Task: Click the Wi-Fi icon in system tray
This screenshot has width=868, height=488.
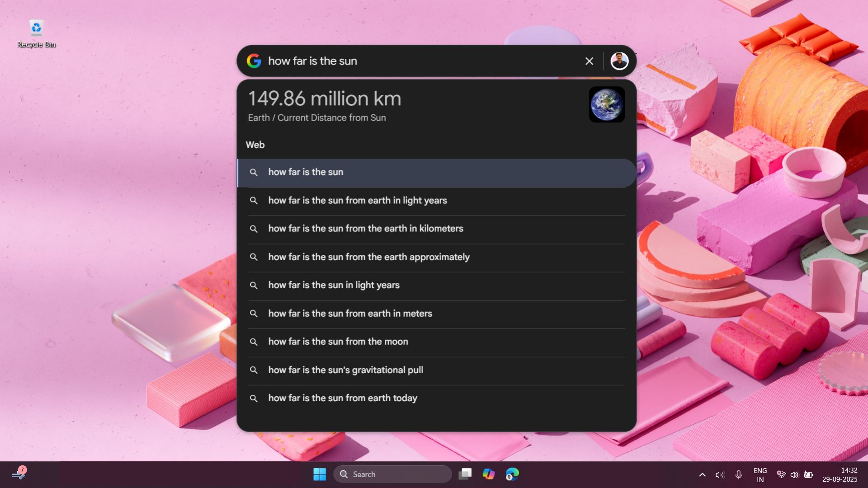Action: coord(781,474)
